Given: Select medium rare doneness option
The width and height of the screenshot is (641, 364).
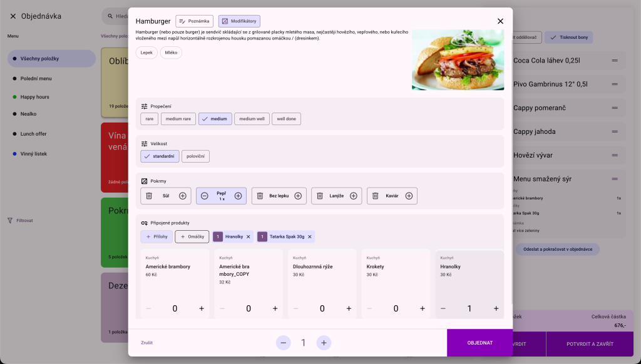Looking at the screenshot, I should point(178,119).
